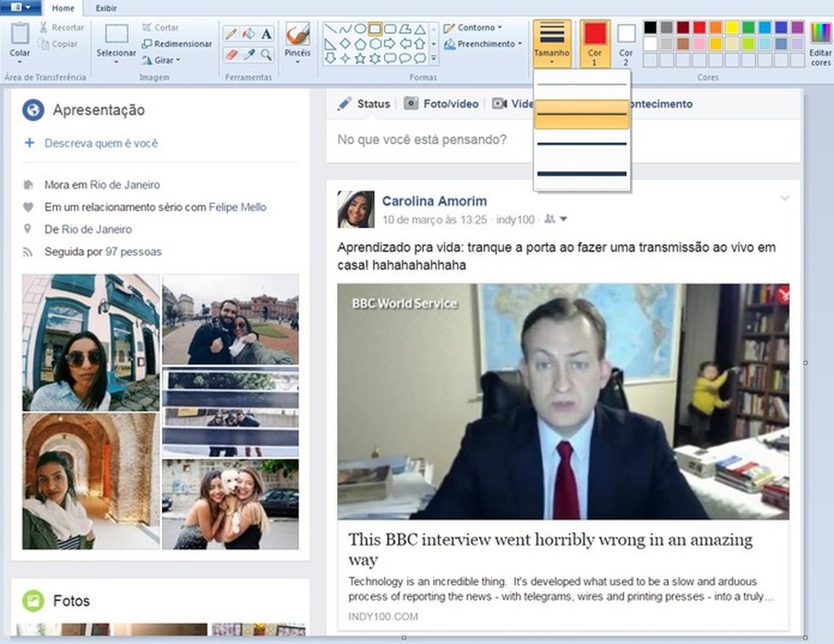Viewport: 834px width, 644px height.
Task: Switch to the Home ribbon tab
Action: pos(64,8)
